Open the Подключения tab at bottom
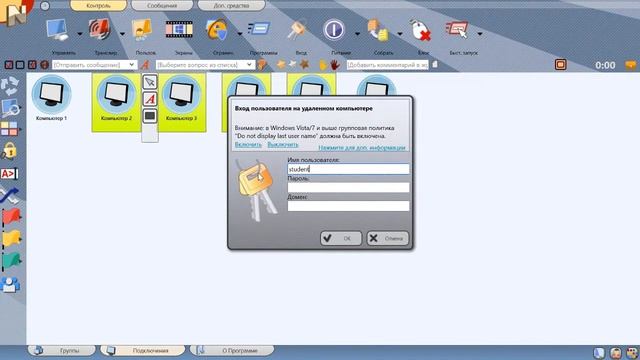Image resolution: width=640 pixels, height=360 pixels. tap(143, 351)
